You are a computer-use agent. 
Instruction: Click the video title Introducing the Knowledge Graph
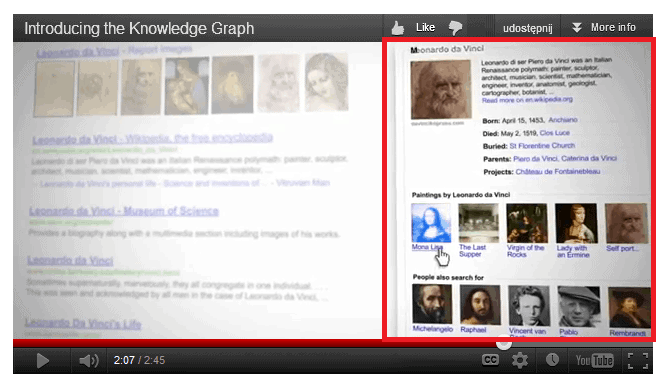click(x=139, y=28)
